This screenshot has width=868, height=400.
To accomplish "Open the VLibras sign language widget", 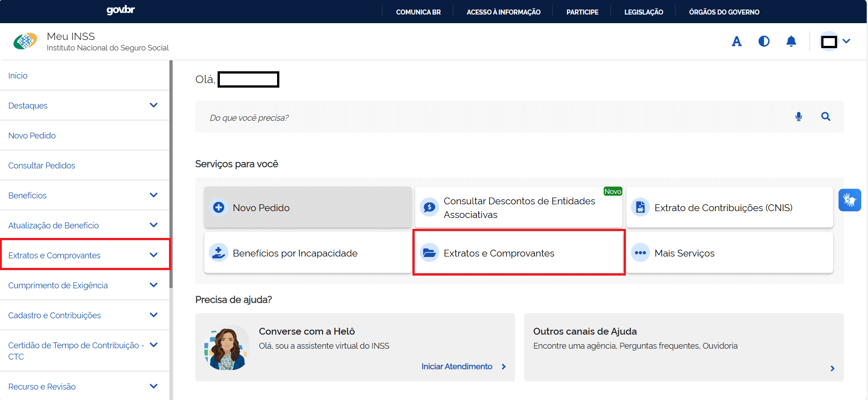I will [849, 200].
